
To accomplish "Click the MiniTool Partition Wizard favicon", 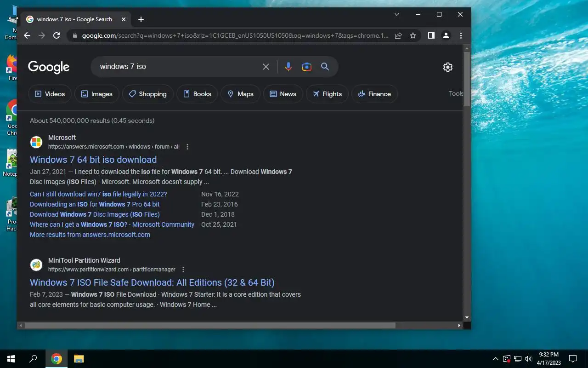I will 36,265.
